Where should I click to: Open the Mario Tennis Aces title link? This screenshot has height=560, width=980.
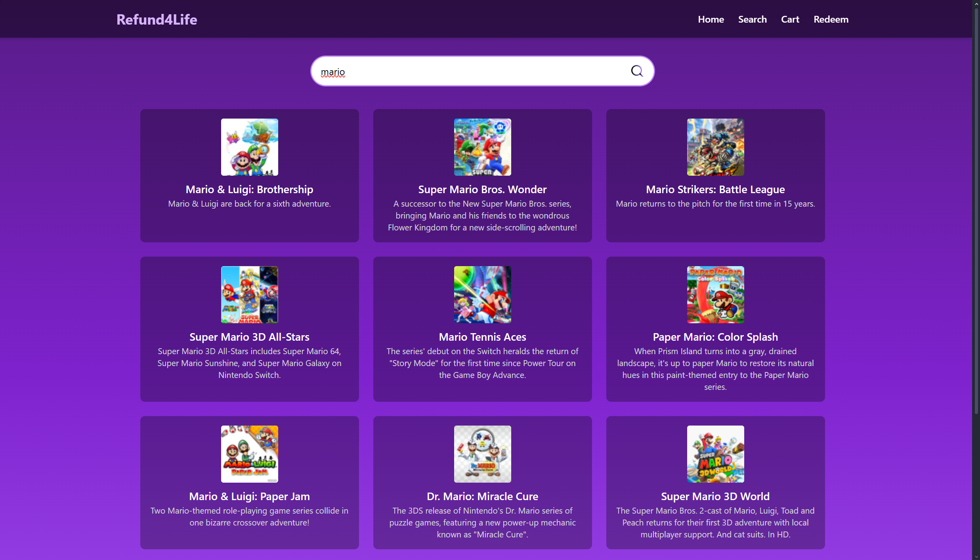point(482,337)
